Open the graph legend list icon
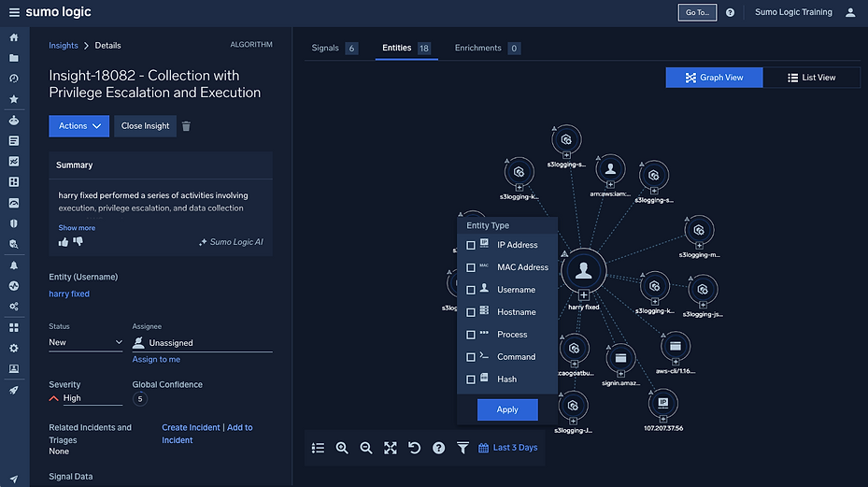The width and height of the screenshot is (868, 487). coord(318,448)
